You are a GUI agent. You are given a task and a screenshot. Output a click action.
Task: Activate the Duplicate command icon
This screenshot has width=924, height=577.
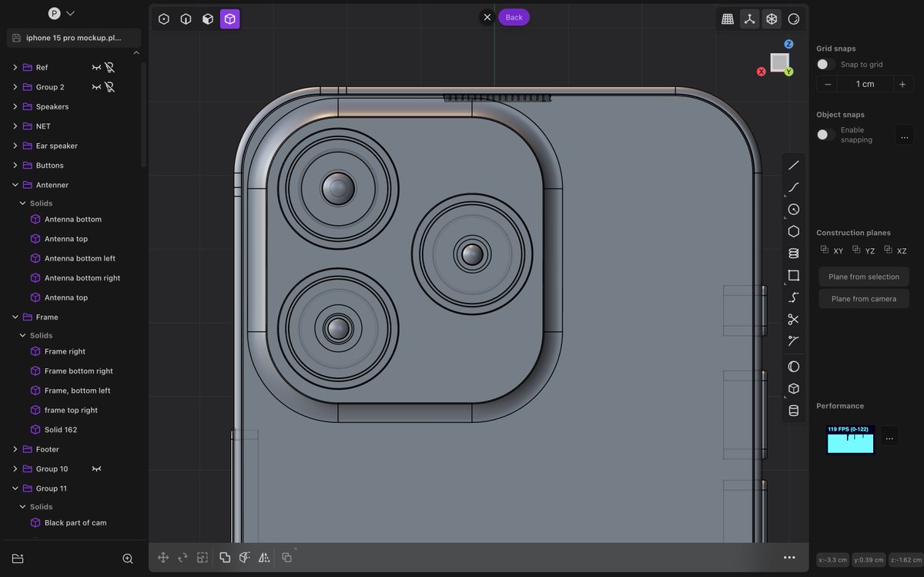(287, 557)
